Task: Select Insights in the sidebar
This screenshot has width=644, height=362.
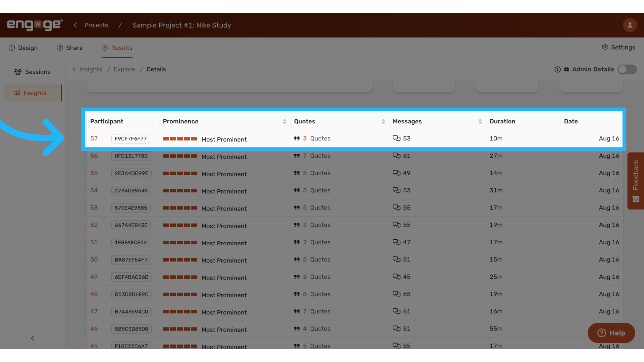Action: click(33, 93)
